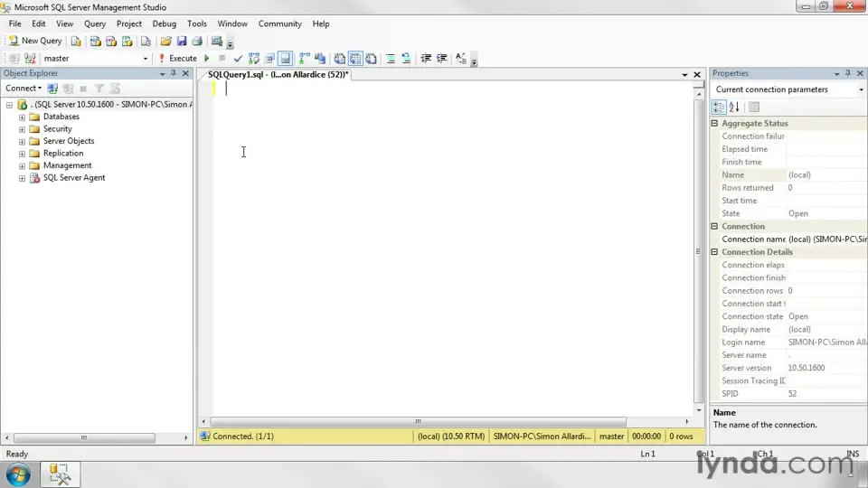The height and width of the screenshot is (488, 868).
Task: Toggle the INS insert mode indicator
Action: [x=853, y=454]
